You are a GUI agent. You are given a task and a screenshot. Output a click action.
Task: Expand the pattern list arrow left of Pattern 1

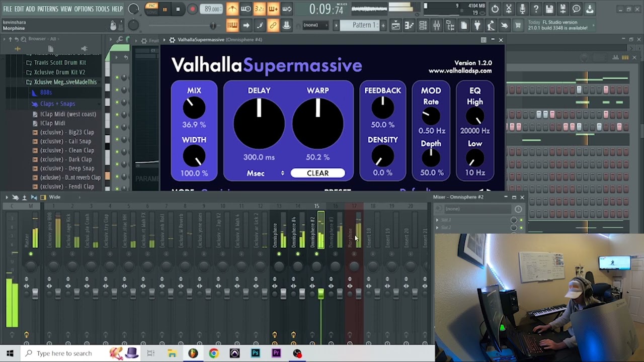(336, 25)
